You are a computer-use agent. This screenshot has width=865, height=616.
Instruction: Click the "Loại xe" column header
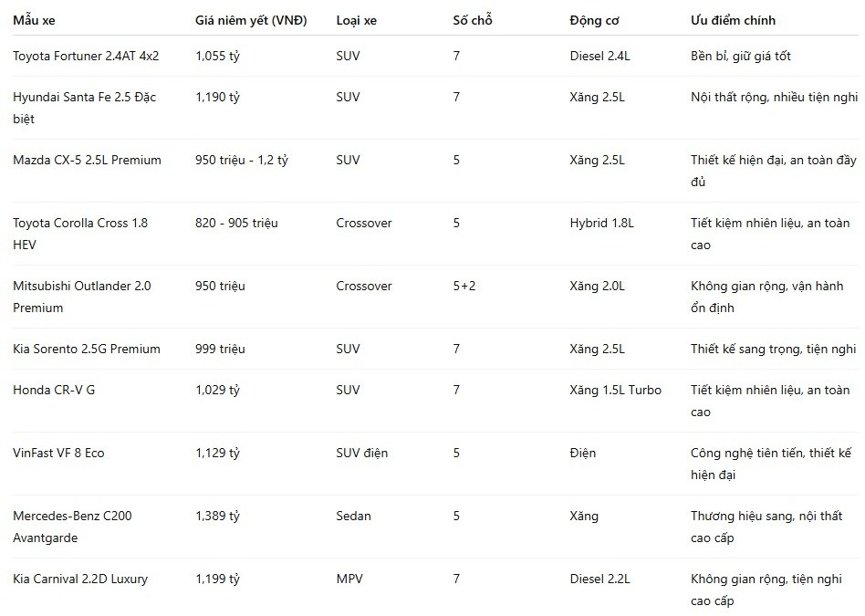coord(357,20)
